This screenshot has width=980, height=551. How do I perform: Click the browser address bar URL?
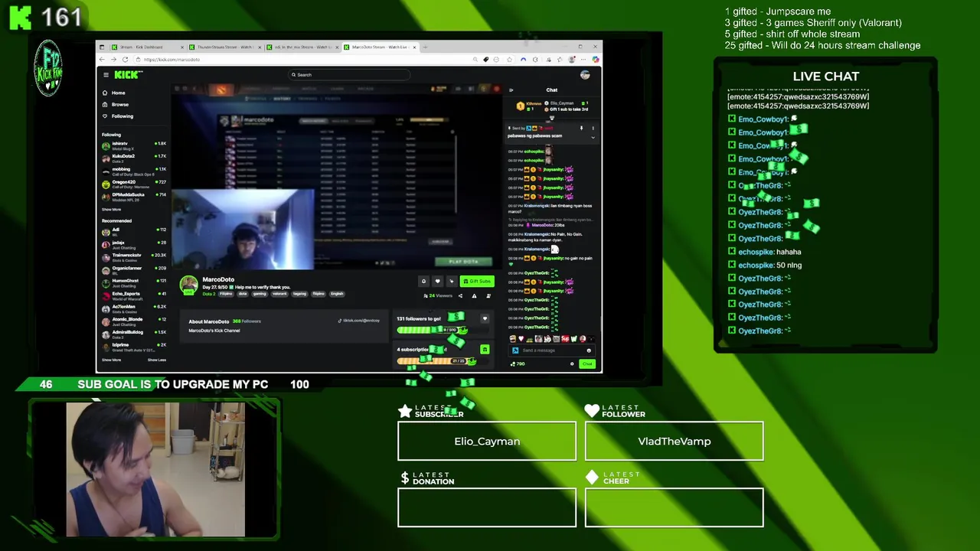[x=171, y=59]
